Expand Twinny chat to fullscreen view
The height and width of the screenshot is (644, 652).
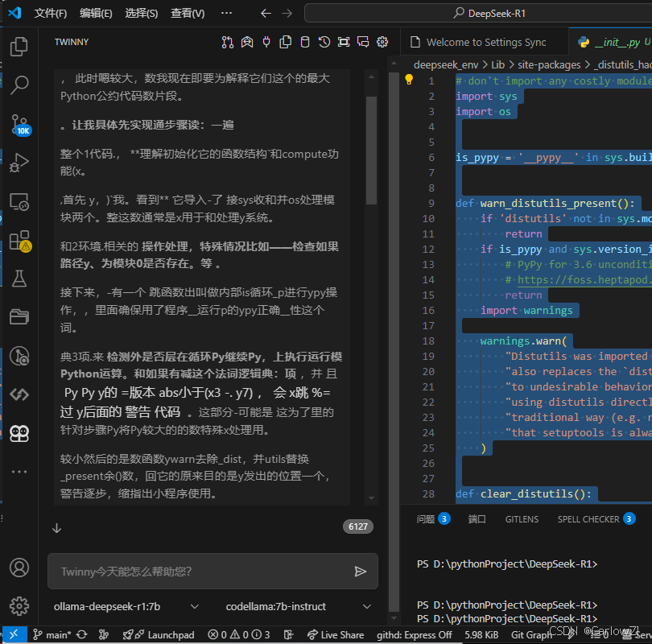pyautogui.click(x=344, y=41)
